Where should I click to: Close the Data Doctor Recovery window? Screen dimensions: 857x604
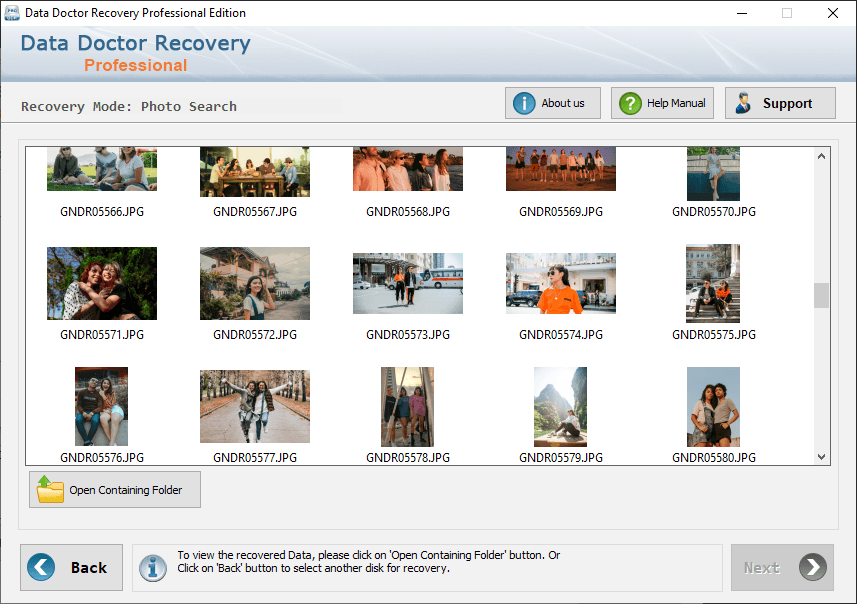(x=832, y=13)
